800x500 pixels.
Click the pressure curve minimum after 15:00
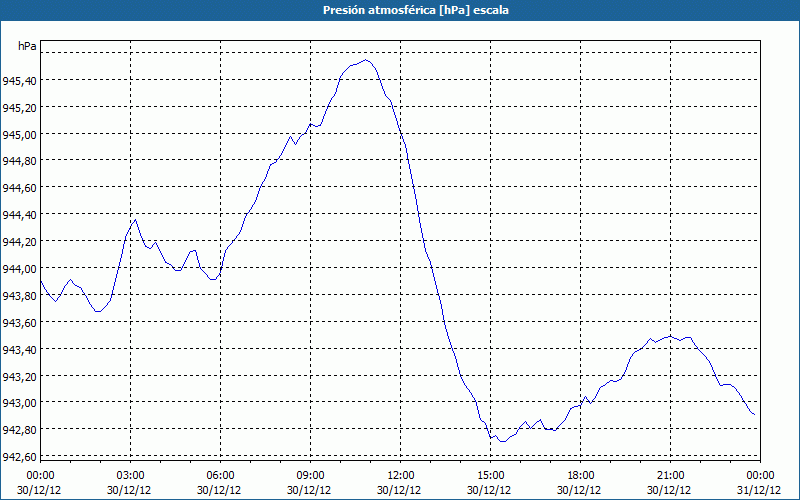[503, 441]
